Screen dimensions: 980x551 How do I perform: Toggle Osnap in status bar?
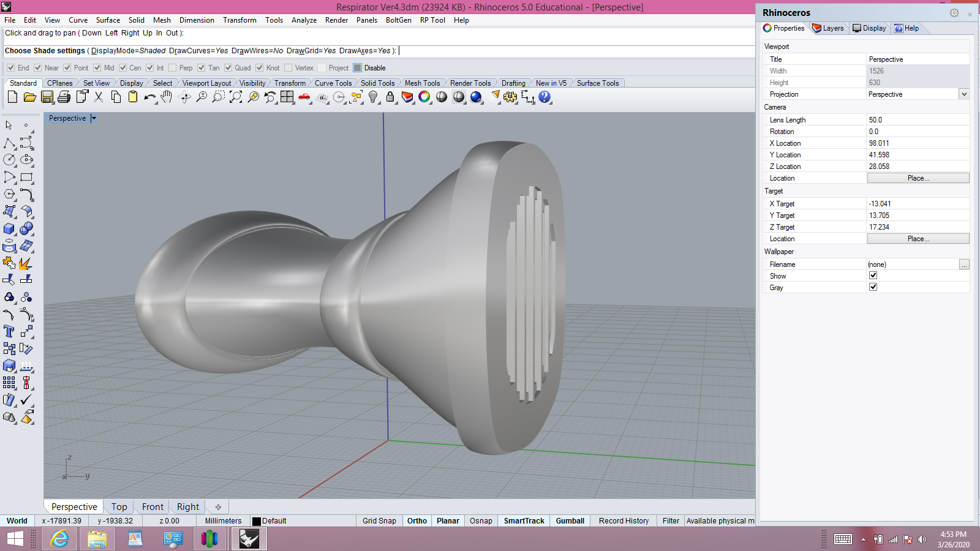481,521
